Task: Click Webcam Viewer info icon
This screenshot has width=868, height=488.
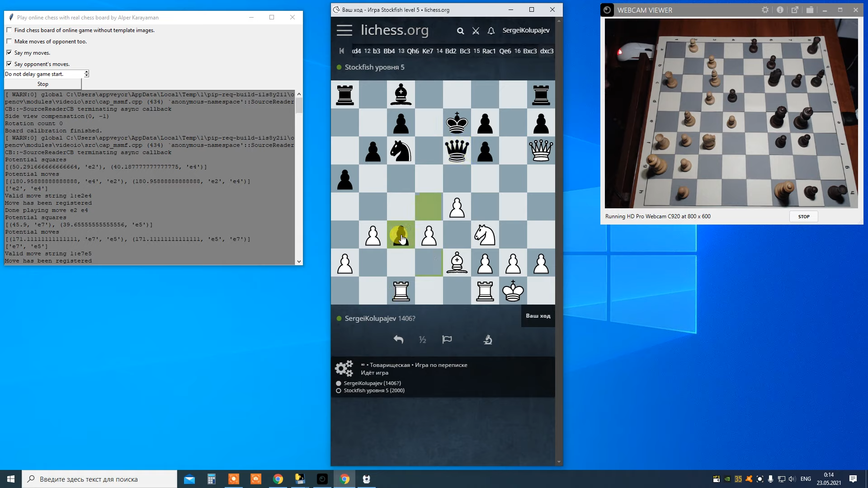Action: (x=780, y=10)
